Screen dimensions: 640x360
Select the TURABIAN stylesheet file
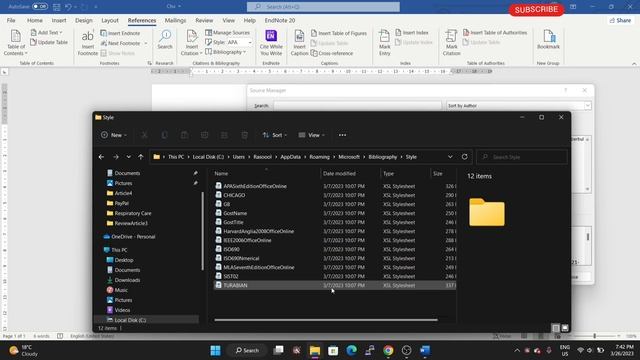[x=335, y=285]
